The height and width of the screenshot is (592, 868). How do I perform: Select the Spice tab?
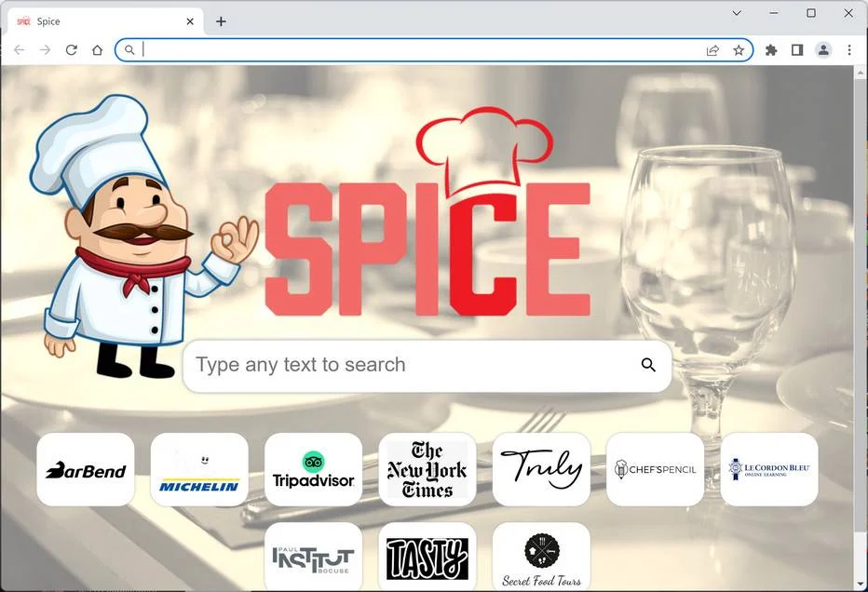click(x=105, y=21)
